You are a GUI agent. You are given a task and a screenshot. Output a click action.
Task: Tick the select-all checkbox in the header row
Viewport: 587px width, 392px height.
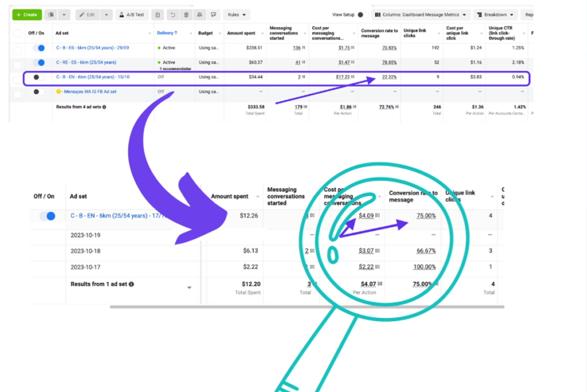coord(17,33)
